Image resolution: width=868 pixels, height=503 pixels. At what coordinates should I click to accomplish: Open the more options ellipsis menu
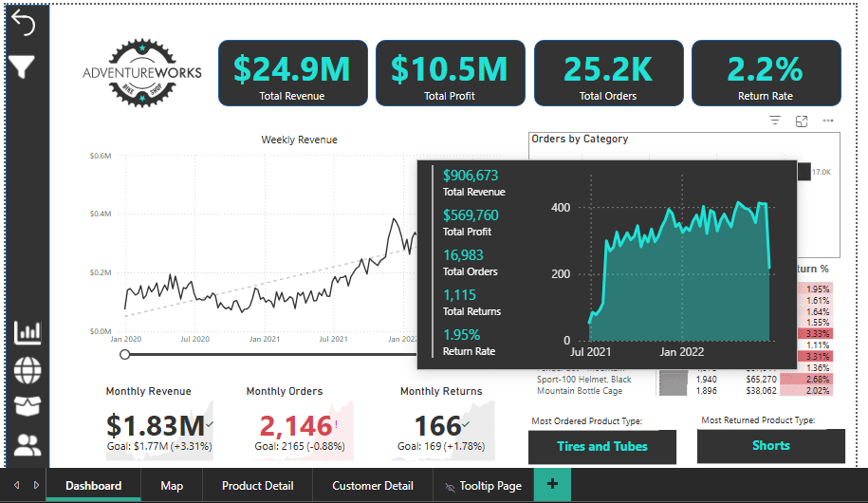coord(828,121)
